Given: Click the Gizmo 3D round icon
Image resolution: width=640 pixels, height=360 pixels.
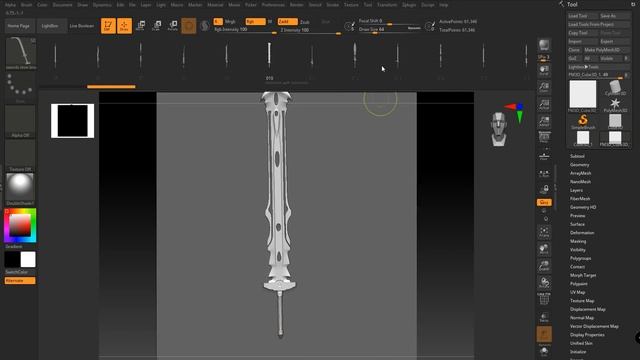Looking at the screenshot, I should tap(189, 26).
